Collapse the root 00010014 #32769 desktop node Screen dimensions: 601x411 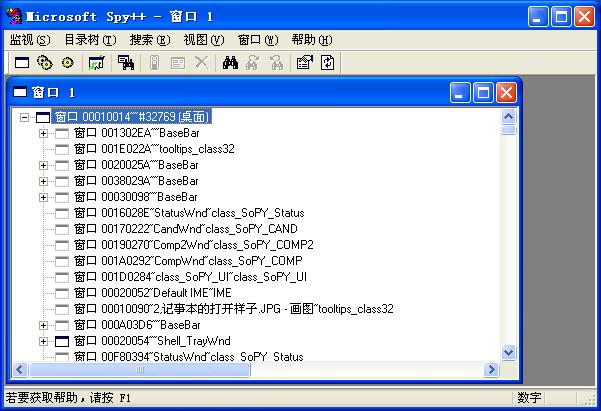pos(25,117)
